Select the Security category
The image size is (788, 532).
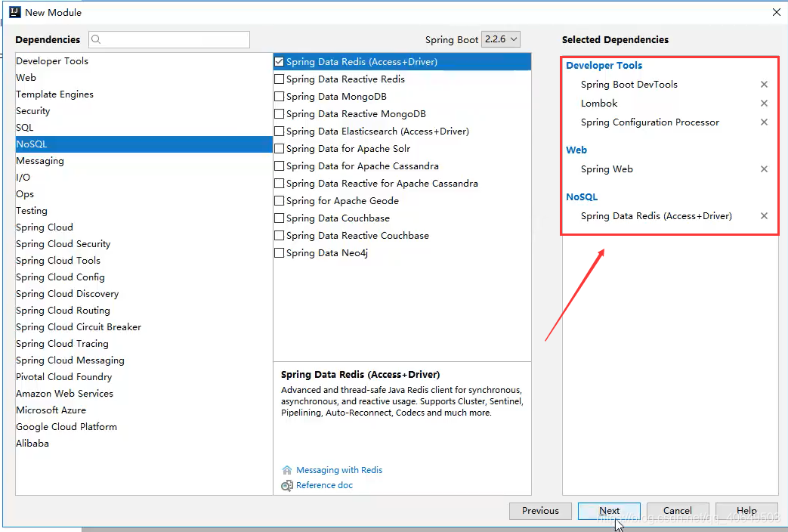pos(144,110)
